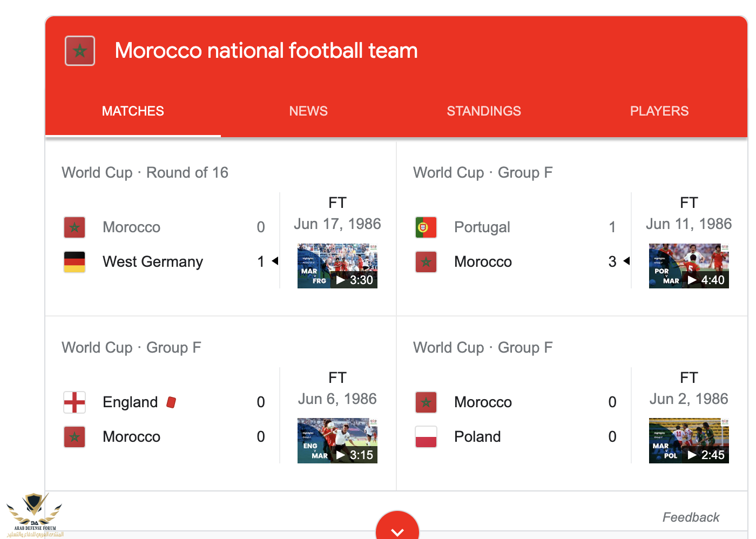Play the MAR v FRG highlights video

pos(337,266)
